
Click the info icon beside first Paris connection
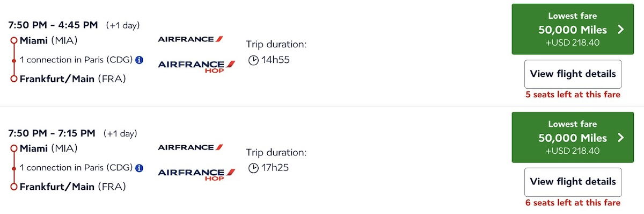[x=140, y=60]
